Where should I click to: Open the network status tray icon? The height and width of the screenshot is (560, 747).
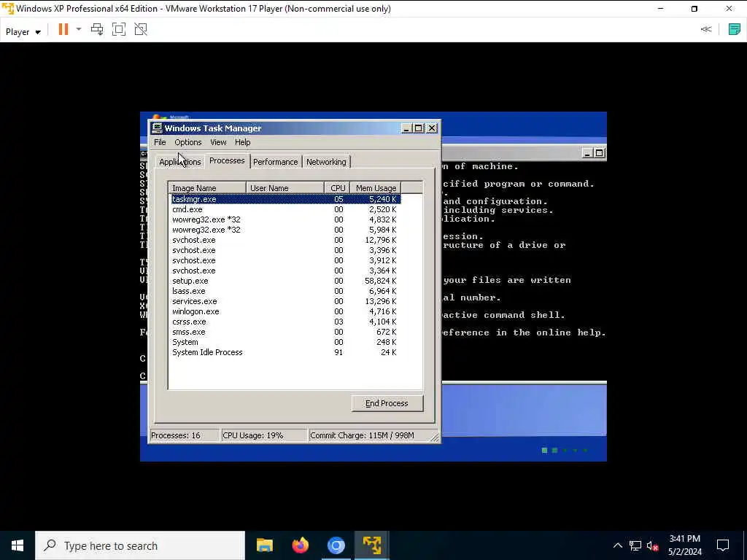tap(635, 545)
